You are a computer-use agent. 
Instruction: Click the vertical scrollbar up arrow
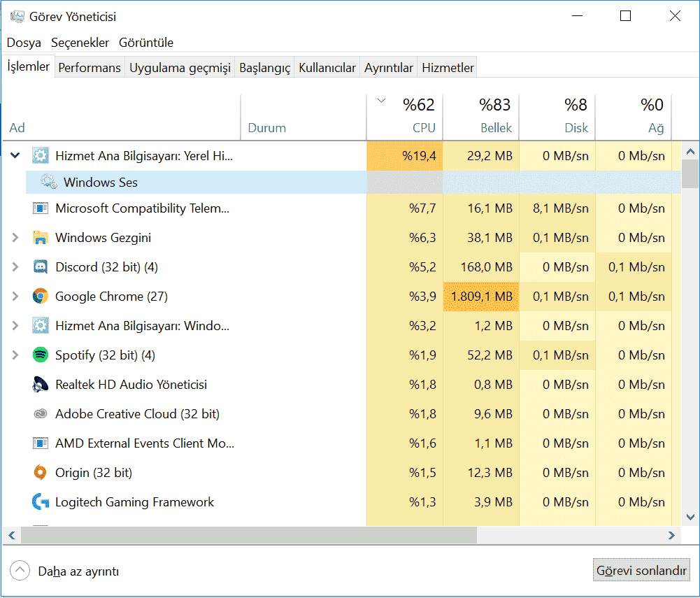(690, 152)
